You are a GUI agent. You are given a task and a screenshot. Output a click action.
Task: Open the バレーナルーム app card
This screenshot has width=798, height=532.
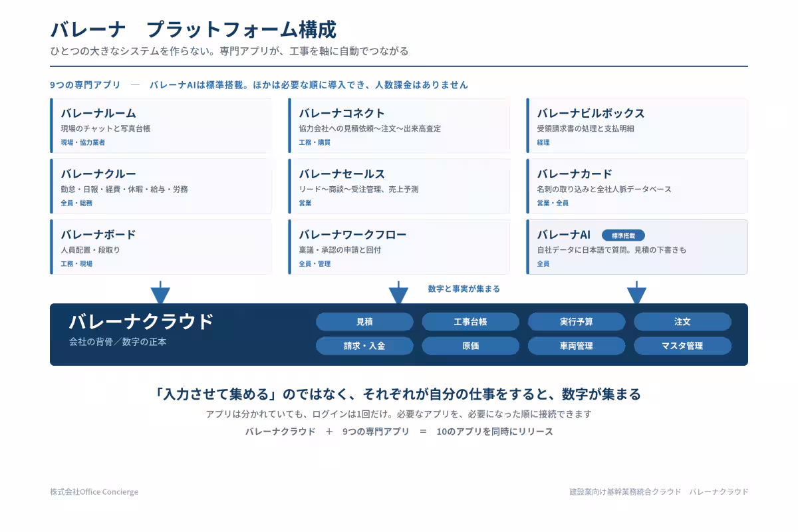(x=161, y=126)
